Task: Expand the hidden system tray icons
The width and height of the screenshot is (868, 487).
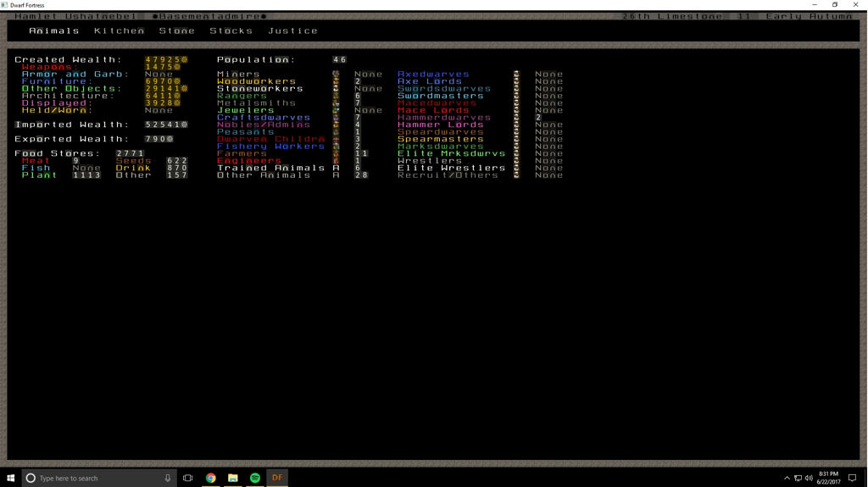Action: tap(787, 478)
